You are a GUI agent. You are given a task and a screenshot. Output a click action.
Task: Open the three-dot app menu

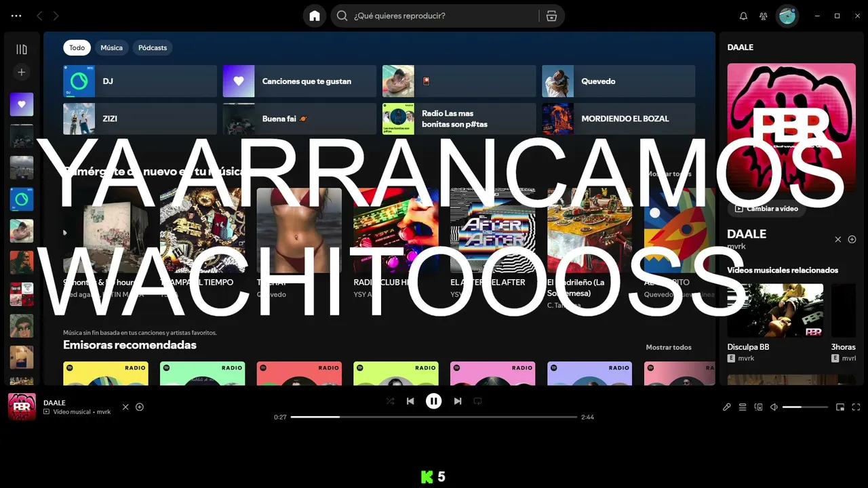coord(16,16)
